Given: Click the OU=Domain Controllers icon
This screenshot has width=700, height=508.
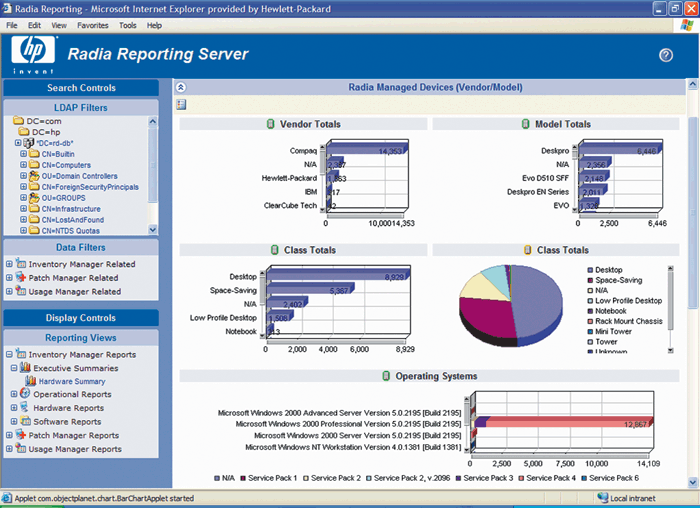Looking at the screenshot, I should tap(34, 176).
